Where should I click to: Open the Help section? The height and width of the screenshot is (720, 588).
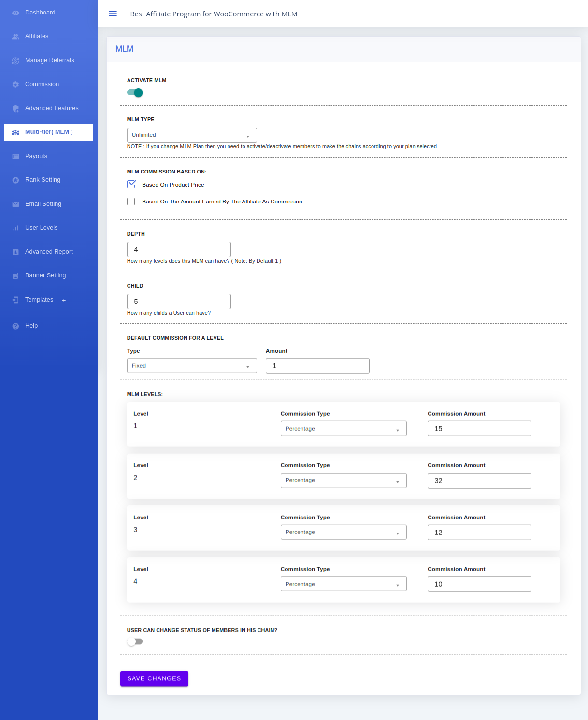(x=31, y=325)
